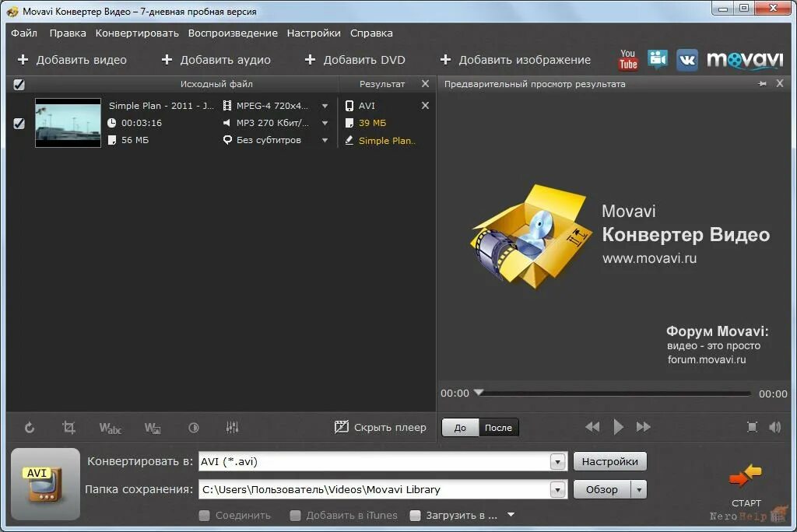Expand the Без субтитров dropdown

[x=325, y=140]
